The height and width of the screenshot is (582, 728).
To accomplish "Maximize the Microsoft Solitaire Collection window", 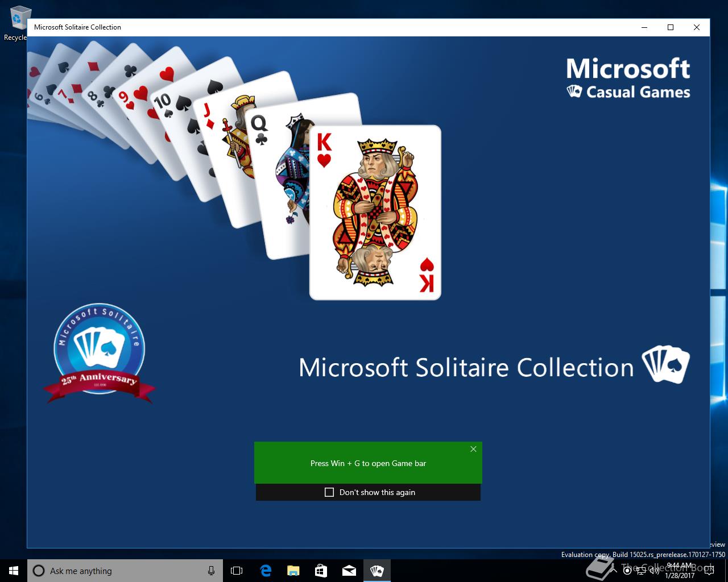I will (x=671, y=27).
